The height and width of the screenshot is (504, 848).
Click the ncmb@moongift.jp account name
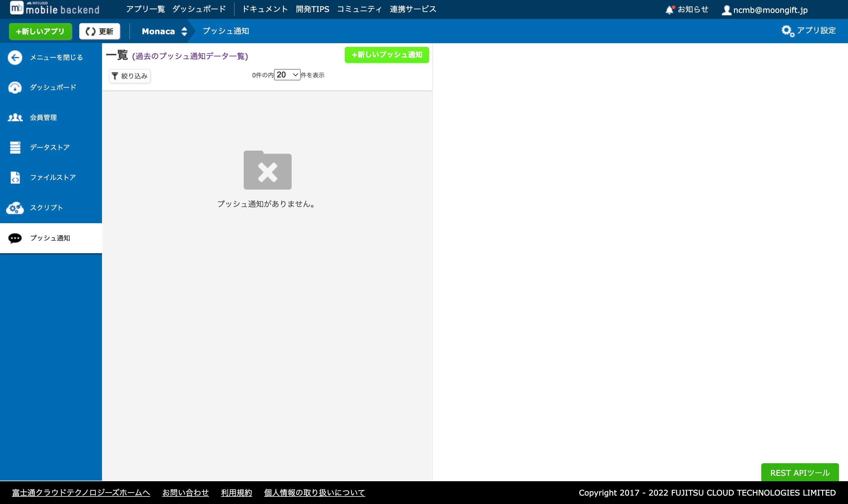point(771,10)
